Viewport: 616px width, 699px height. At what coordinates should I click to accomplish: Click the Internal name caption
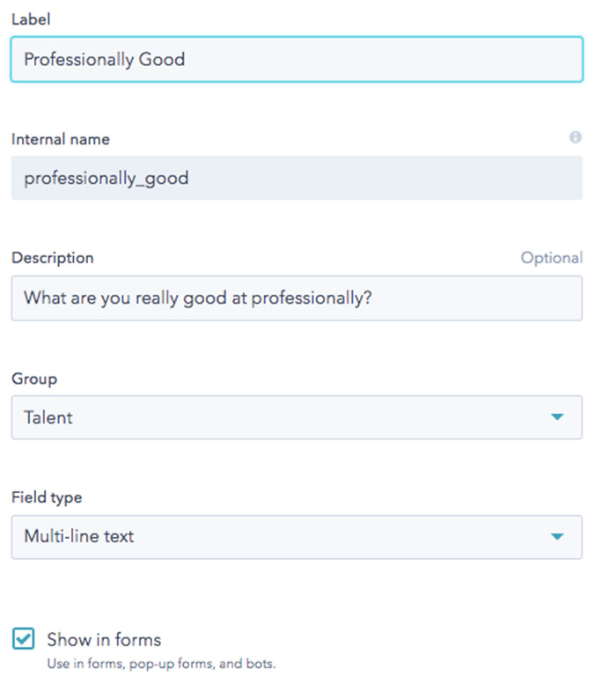[61, 139]
